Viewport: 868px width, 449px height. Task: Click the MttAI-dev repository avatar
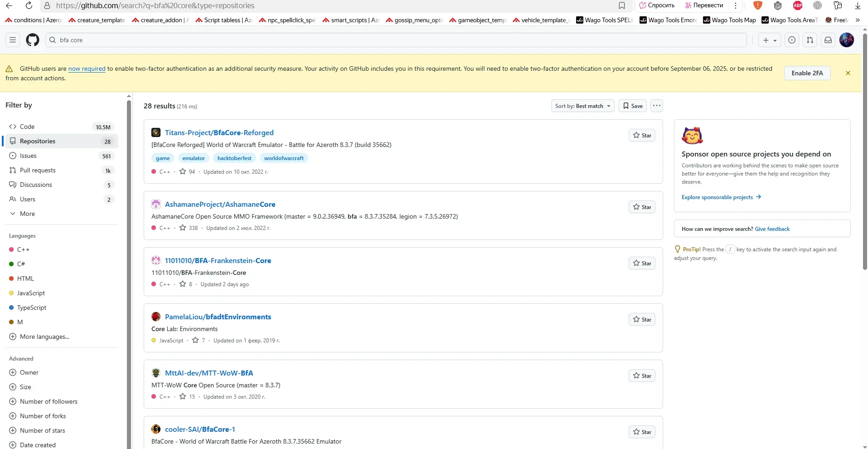pos(156,373)
